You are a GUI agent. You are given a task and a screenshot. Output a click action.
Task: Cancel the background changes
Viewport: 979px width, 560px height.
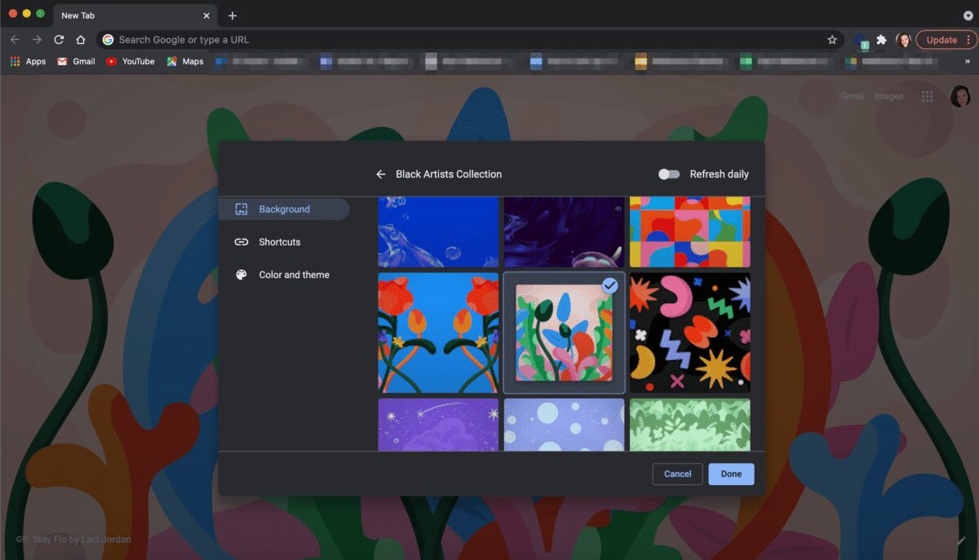(x=677, y=474)
